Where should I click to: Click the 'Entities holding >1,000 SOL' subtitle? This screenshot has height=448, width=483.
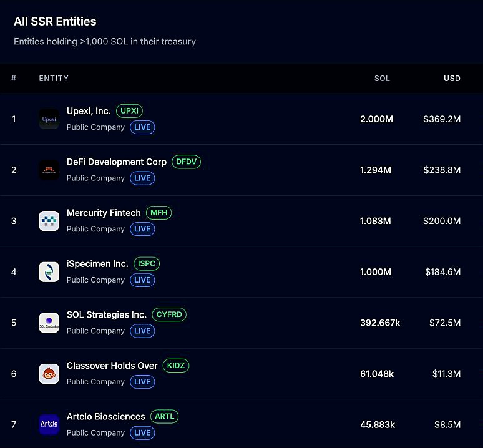[105, 42]
